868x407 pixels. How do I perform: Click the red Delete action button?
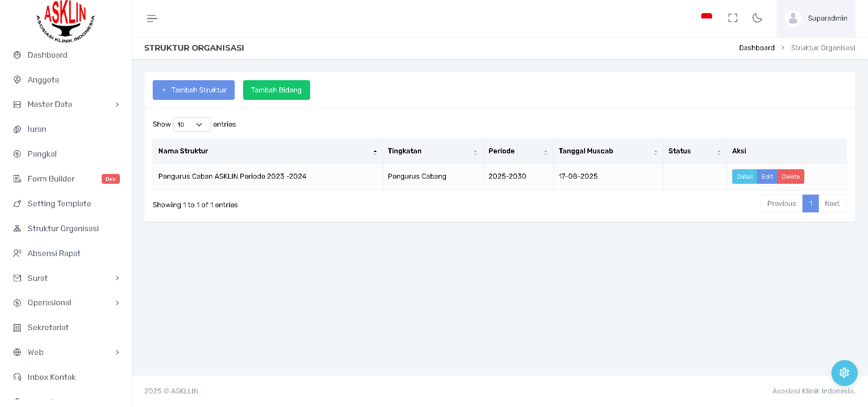click(x=790, y=177)
